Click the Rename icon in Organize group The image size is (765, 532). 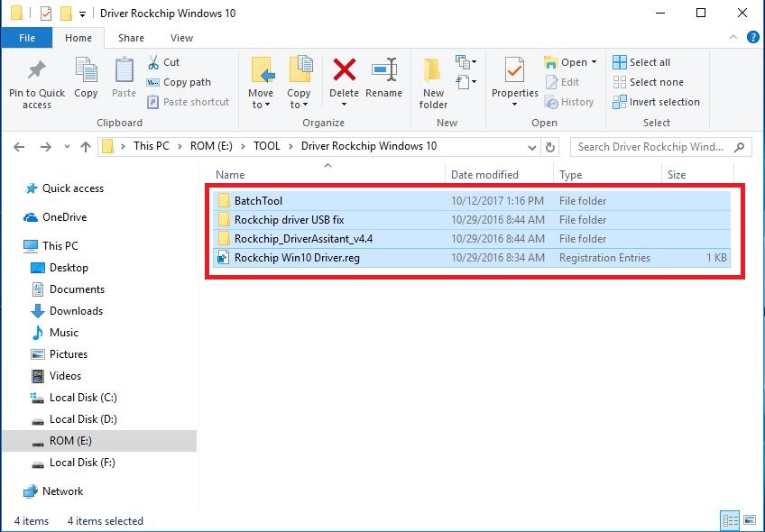click(383, 72)
